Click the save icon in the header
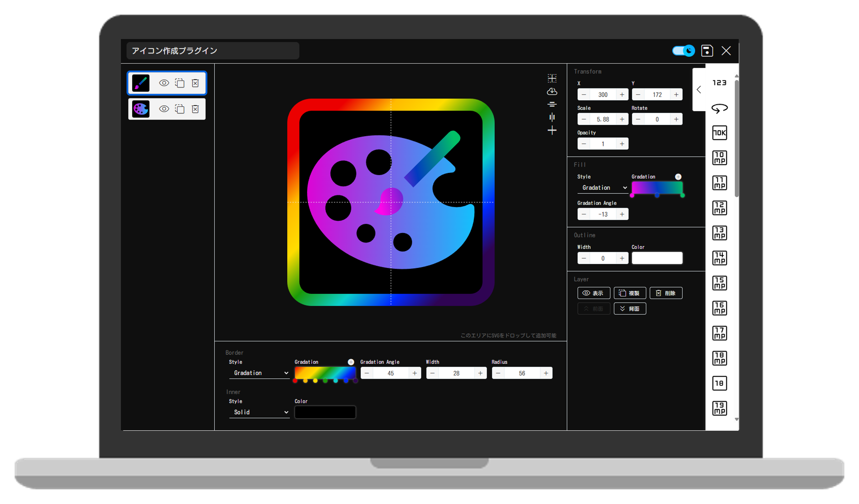 [x=707, y=51]
